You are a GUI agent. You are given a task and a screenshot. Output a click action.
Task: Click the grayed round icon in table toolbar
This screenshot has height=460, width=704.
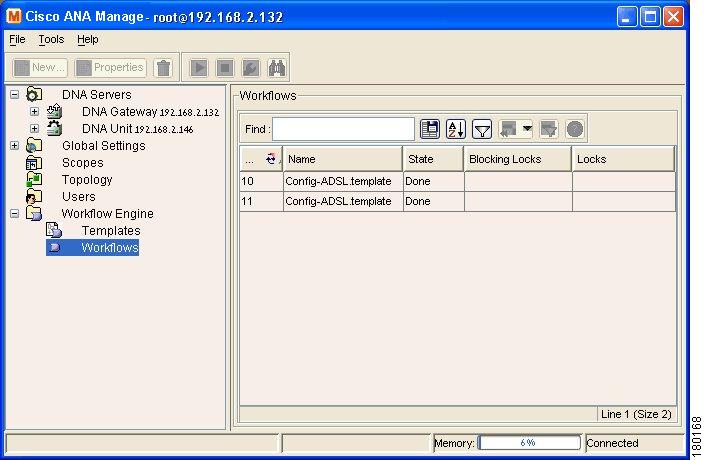575,129
